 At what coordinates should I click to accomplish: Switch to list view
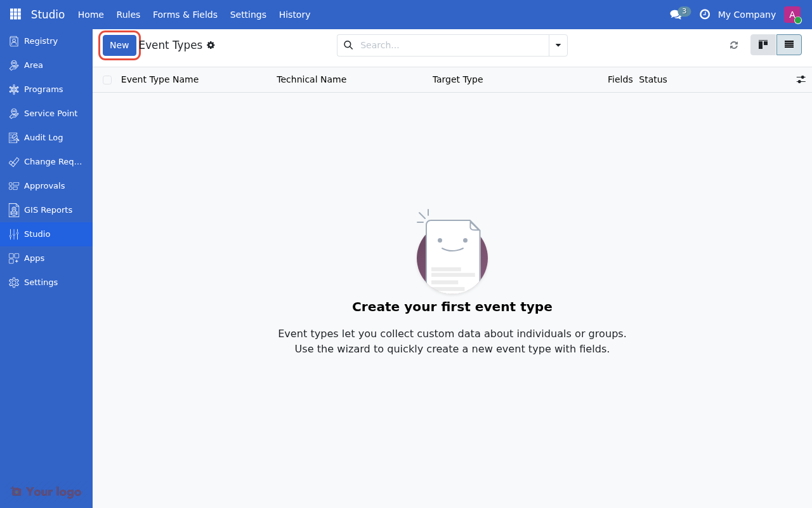[789, 44]
